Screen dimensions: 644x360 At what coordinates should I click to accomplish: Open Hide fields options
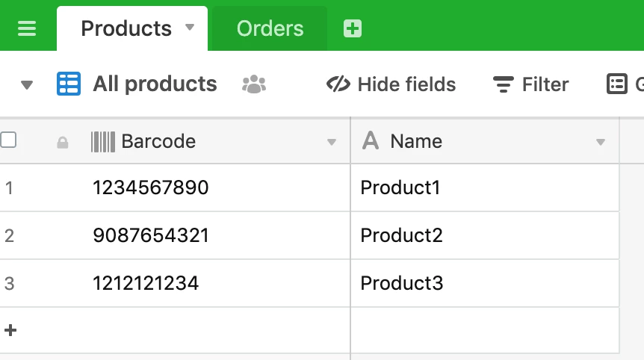point(391,84)
